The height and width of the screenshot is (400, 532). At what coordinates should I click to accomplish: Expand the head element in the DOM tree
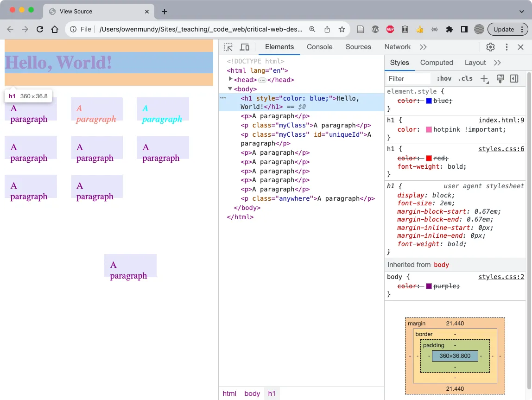tap(231, 80)
